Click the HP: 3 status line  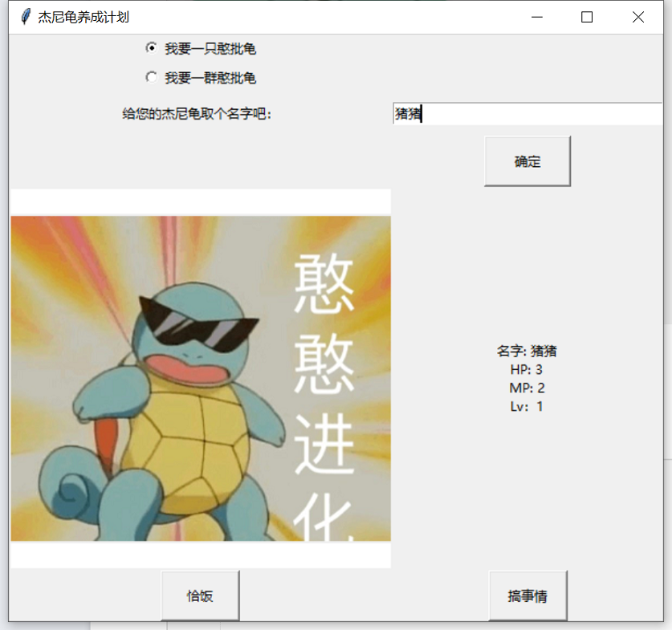pyautogui.click(x=527, y=370)
